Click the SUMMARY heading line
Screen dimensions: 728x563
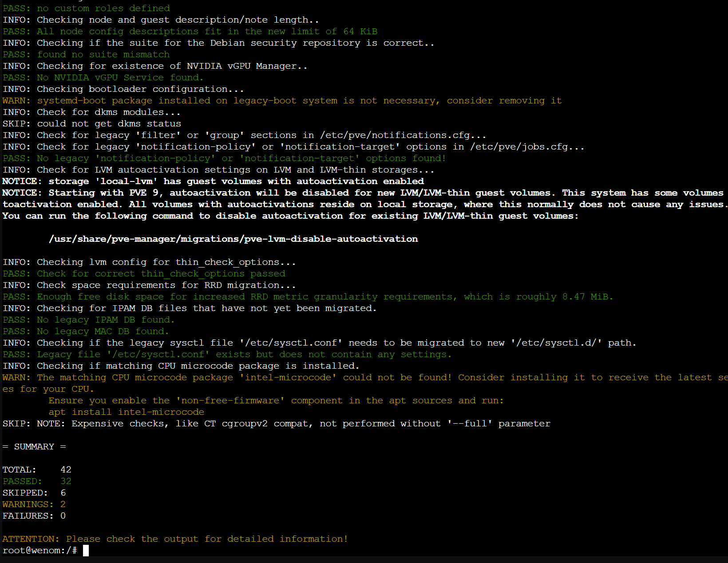[34, 447]
